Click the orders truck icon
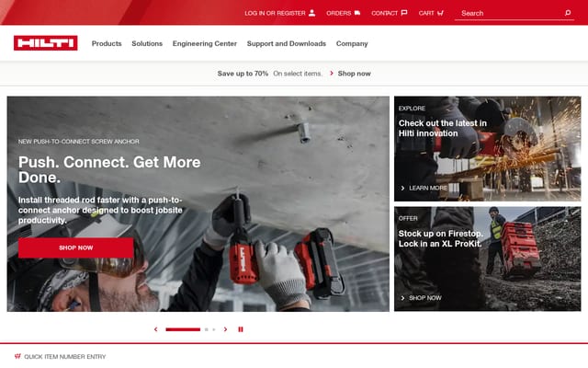The height and width of the screenshot is (368, 588). pyautogui.click(x=357, y=13)
